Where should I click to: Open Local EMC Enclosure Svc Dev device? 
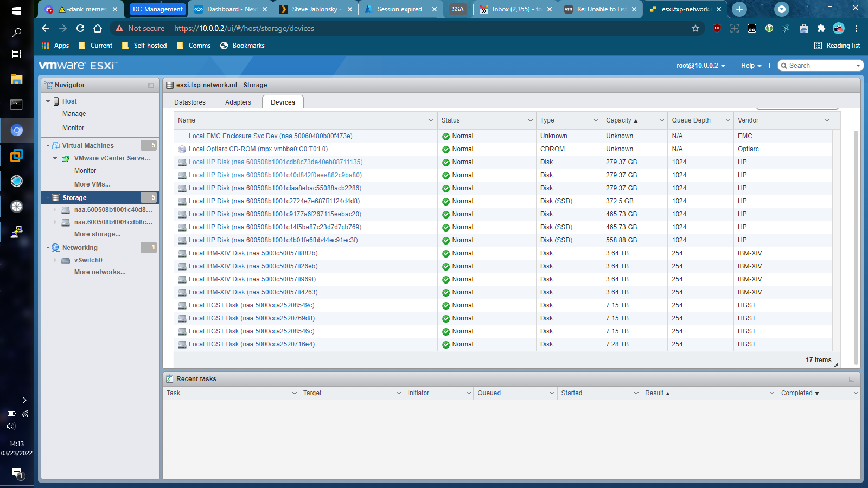tap(270, 136)
